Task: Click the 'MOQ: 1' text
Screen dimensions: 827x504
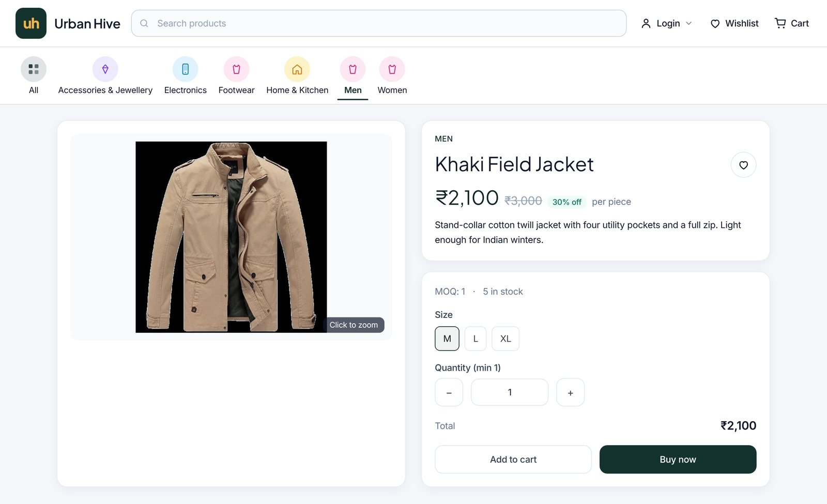Action: [x=450, y=292]
